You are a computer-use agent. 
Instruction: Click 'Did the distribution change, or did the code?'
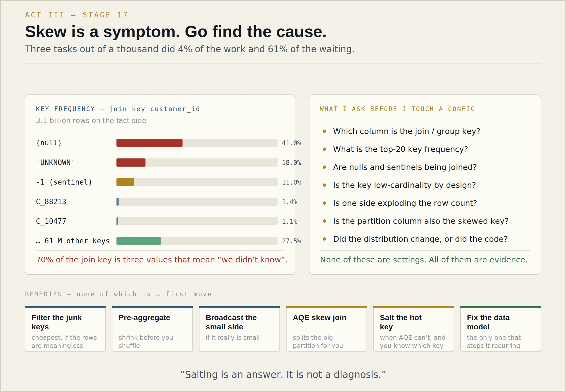click(420, 239)
